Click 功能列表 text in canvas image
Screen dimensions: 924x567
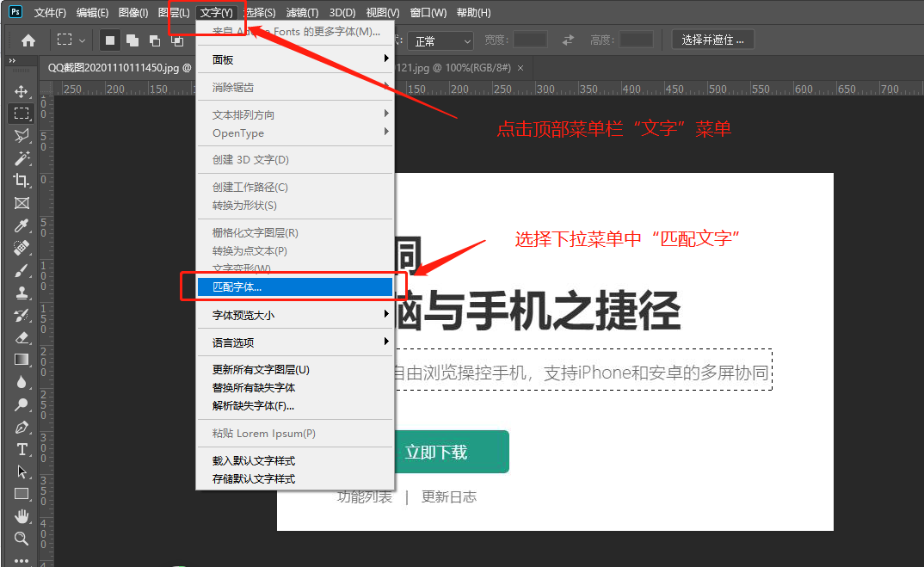pos(365,496)
